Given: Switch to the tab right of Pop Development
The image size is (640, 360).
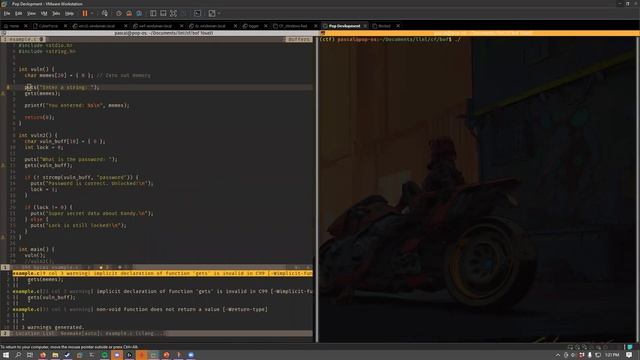Looking at the screenshot, I should tap(382, 26).
